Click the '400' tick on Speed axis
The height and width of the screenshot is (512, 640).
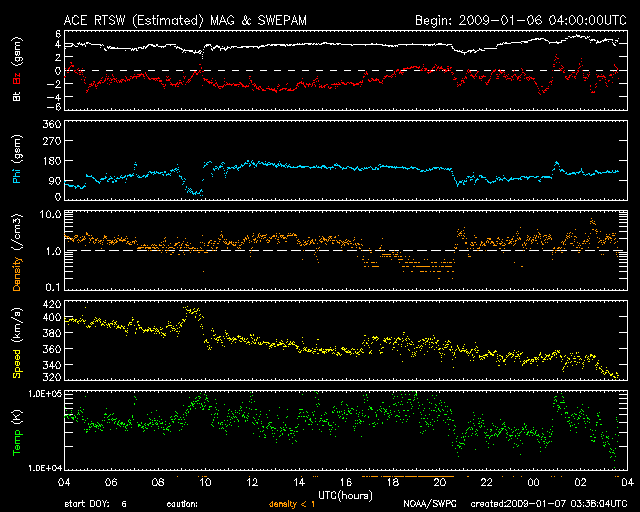coord(52,317)
